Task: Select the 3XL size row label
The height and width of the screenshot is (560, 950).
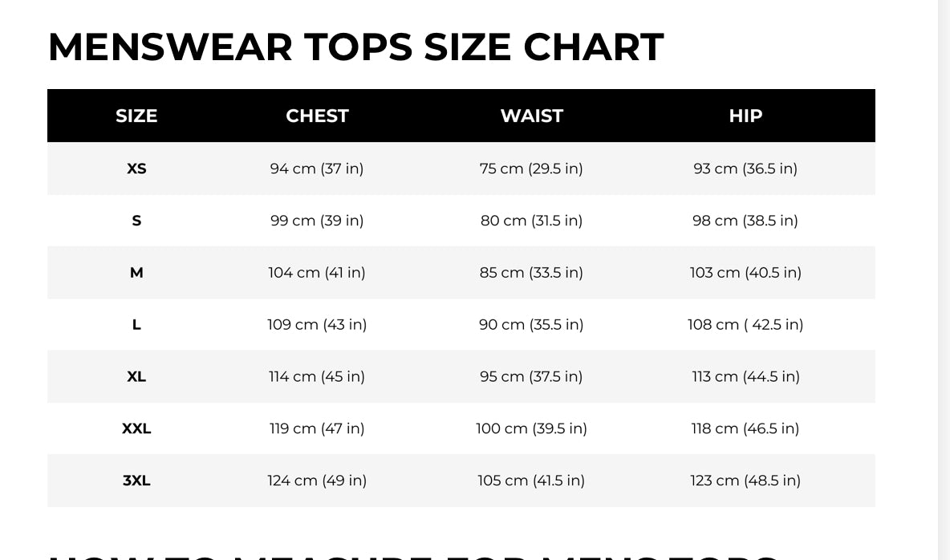Action: 136,481
